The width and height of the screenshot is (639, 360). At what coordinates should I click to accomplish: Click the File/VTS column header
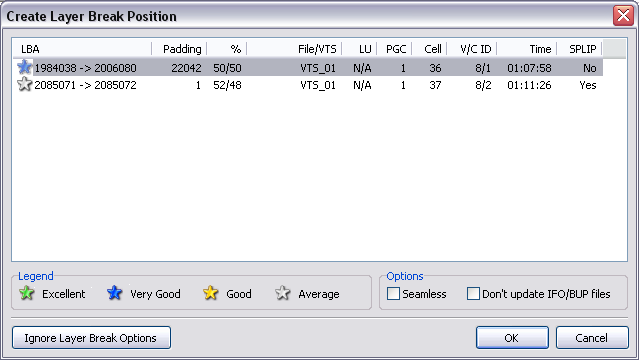[x=294, y=49]
